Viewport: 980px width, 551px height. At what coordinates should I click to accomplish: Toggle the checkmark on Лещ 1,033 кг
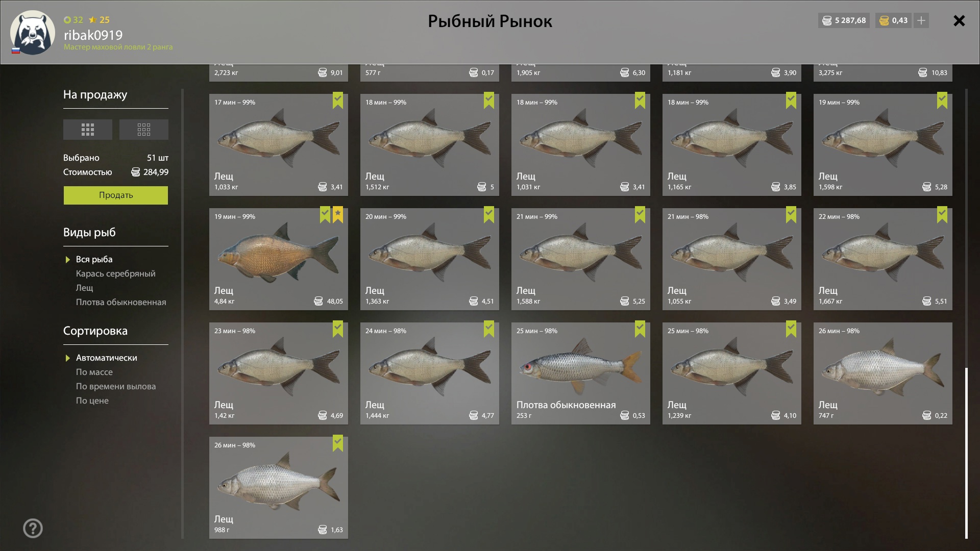(x=338, y=101)
